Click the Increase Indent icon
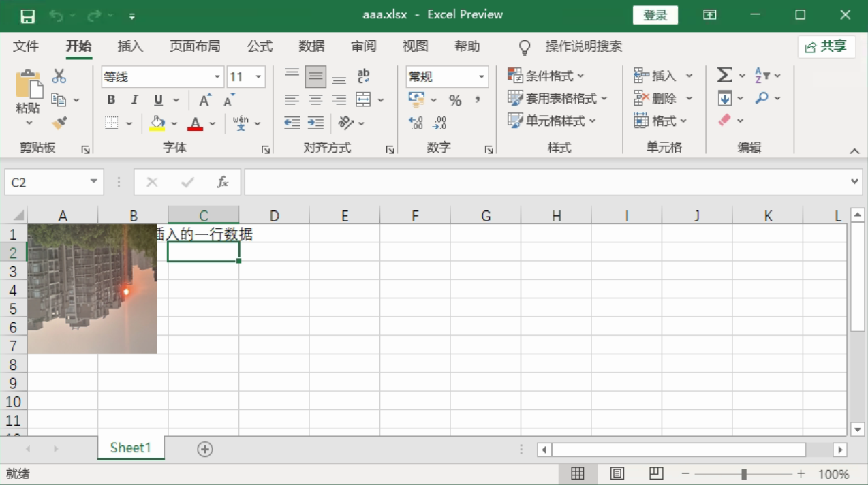Viewport: 868px width, 485px height. click(x=315, y=123)
